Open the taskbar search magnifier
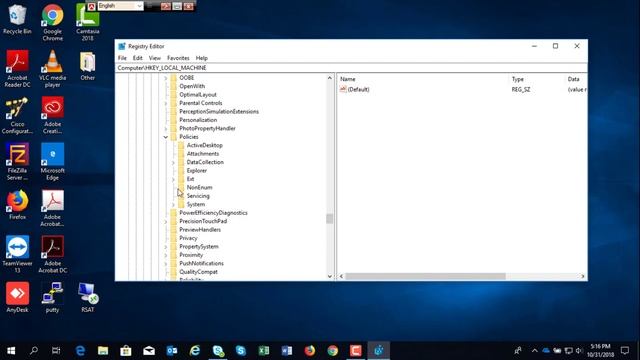 34,351
